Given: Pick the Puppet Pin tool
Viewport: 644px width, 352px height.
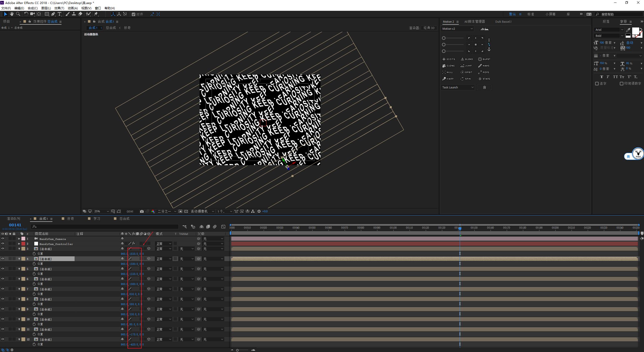Looking at the screenshot, I should pyautogui.click(x=96, y=14).
